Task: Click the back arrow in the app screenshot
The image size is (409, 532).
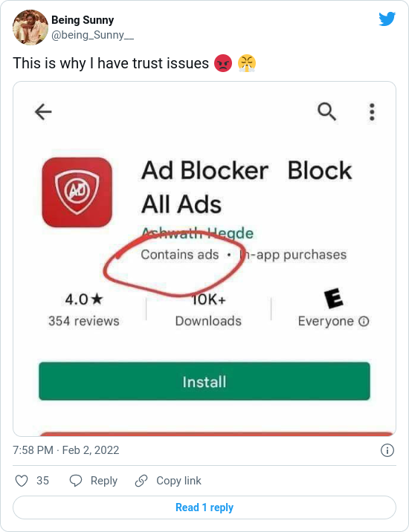Action: tap(43, 112)
